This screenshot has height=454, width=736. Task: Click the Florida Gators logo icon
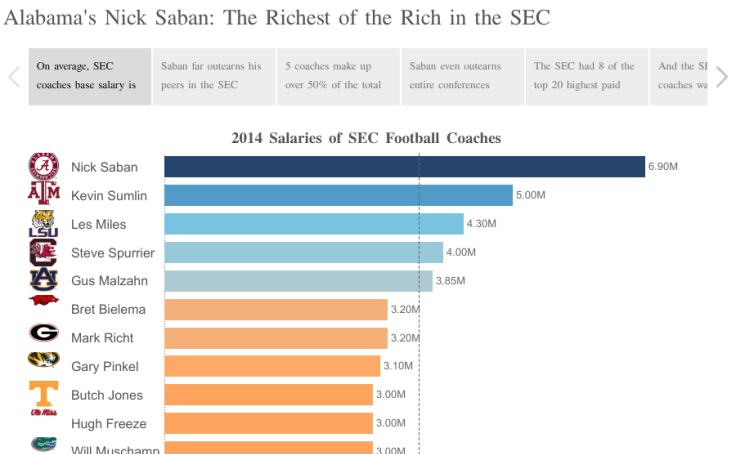(43, 442)
